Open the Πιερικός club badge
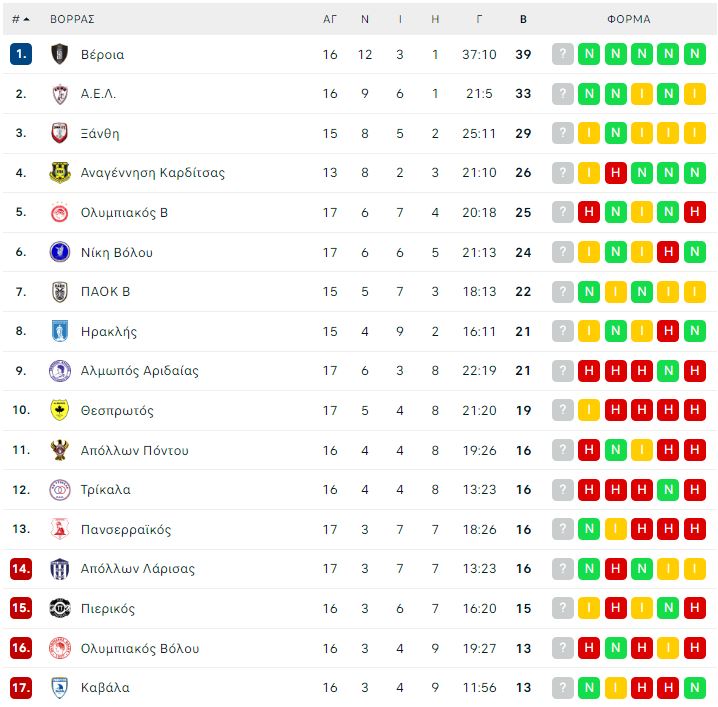 [x=60, y=608]
